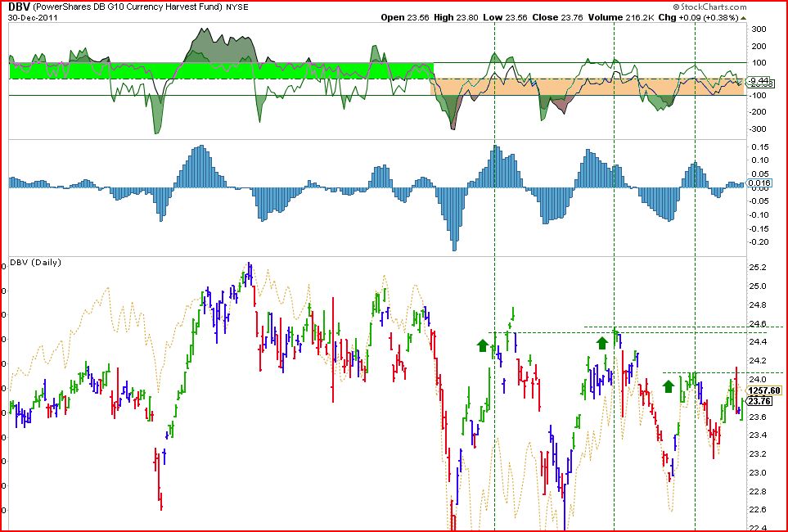Viewport: 788px width, 532px height.
Task: Select the -0.15 histogram axis label
Action: click(x=759, y=229)
